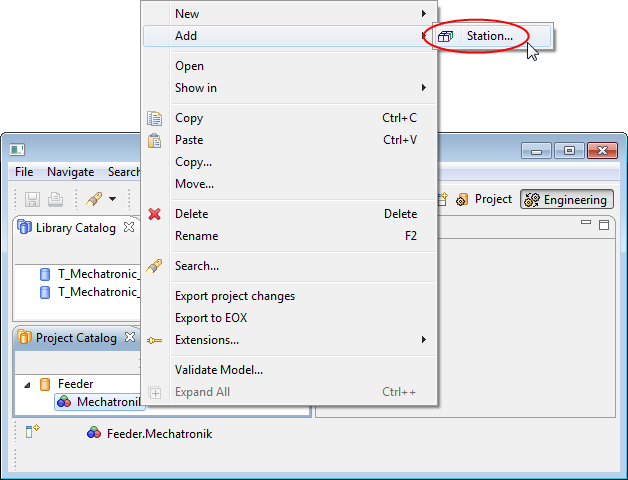
Task: Close the Library Catalog tab
Action: pos(129,228)
